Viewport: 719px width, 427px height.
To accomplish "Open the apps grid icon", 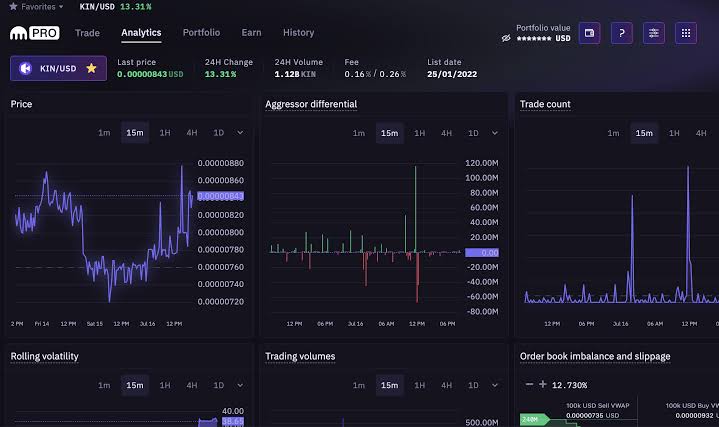I will coord(686,33).
